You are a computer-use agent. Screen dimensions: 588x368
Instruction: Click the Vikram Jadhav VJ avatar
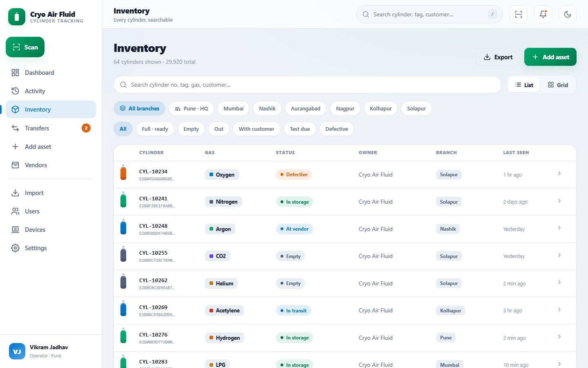click(x=17, y=351)
